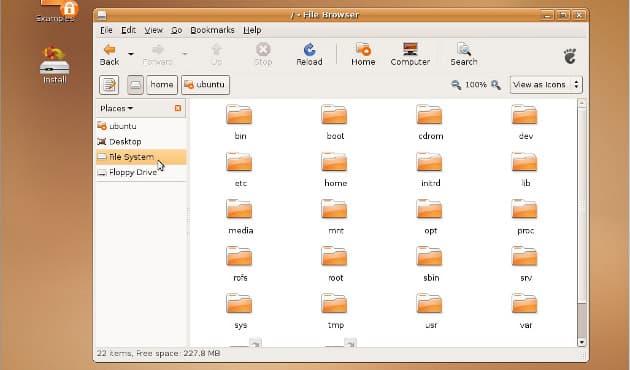Select Floppy Drive in Places sidebar

pyautogui.click(x=141, y=172)
